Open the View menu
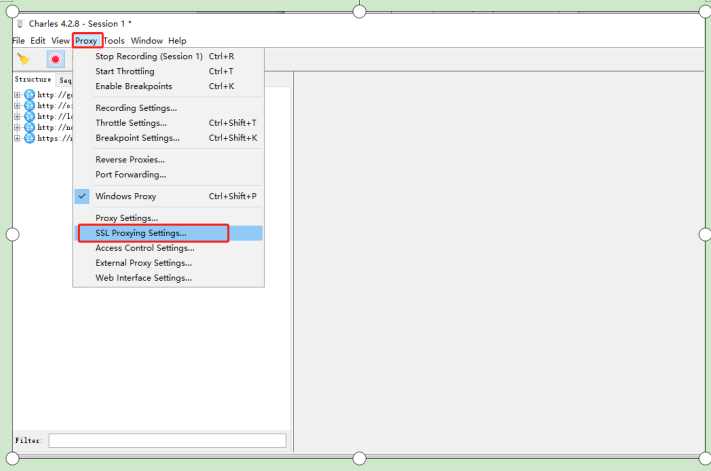This screenshot has height=471, width=711. (x=60, y=41)
